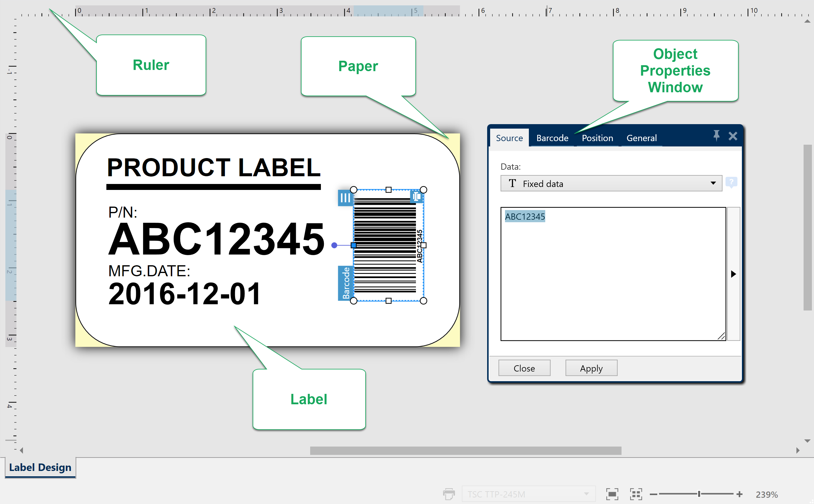Screen dimensions: 814x504
Task: Click into the ABC12345 data text field
Action: coord(613,273)
